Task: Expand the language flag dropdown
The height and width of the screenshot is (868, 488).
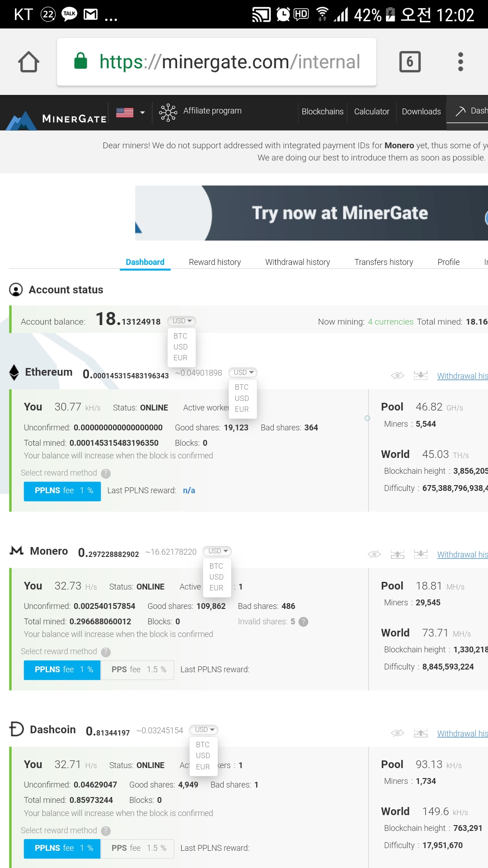Action: [x=130, y=113]
